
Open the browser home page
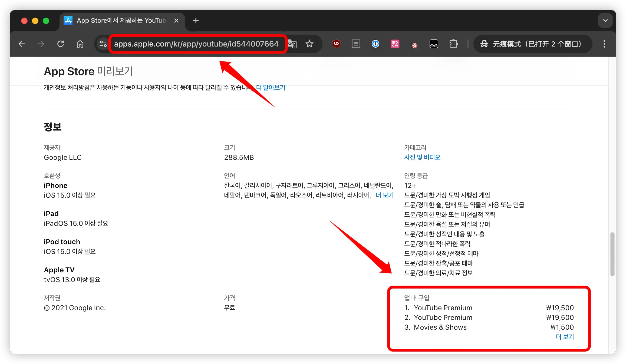coord(80,44)
